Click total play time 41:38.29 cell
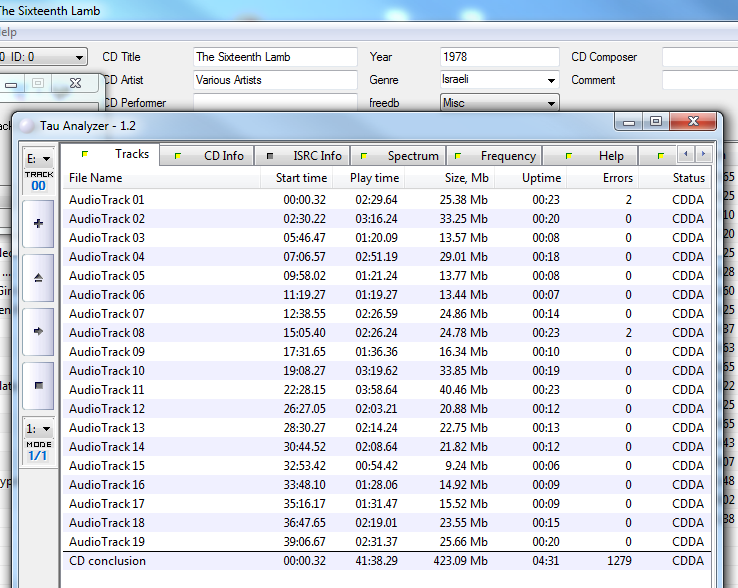The image size is (738, 588). click(376, 561)
